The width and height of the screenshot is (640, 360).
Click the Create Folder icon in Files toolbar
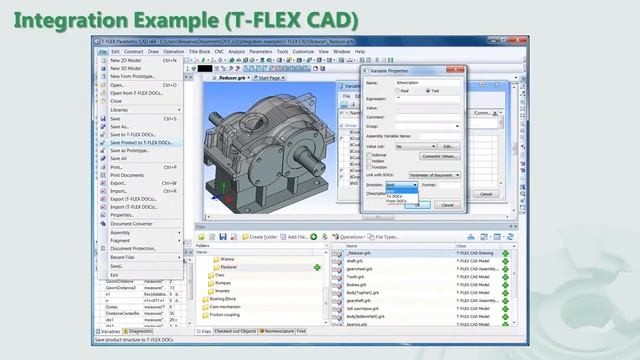click(245, 237)
